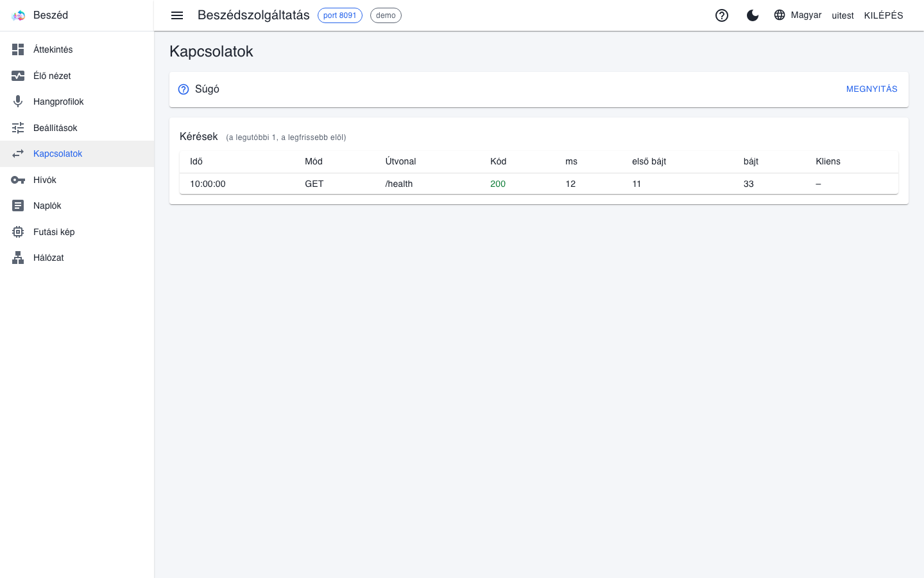Open the Élő nézet page

pos(77,76)
